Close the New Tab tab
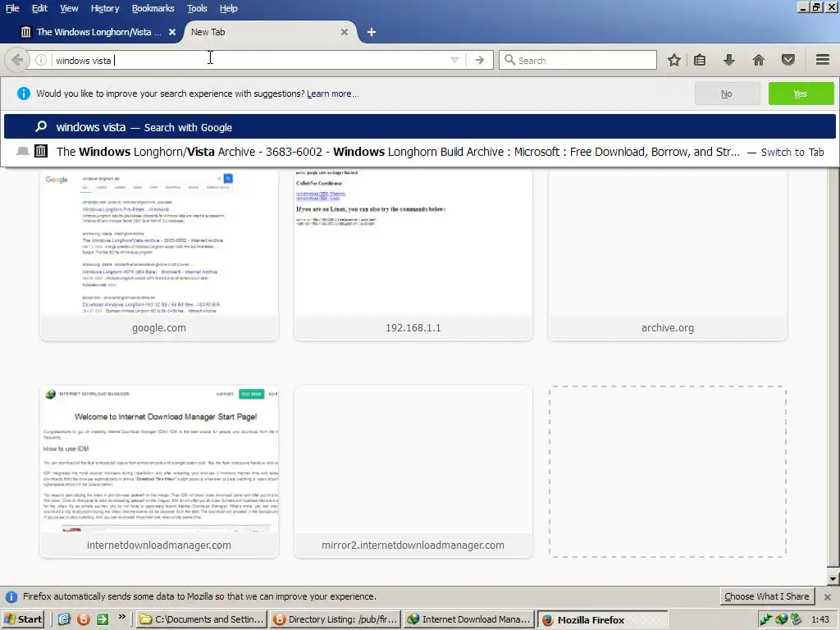This screenshot has height=630, width=840. click(x=345, y=32)
